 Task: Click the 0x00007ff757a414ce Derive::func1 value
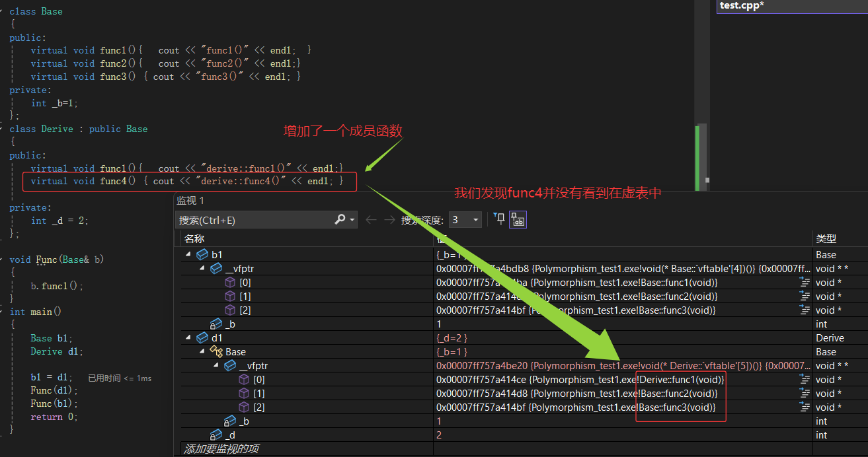pos(580,379)
